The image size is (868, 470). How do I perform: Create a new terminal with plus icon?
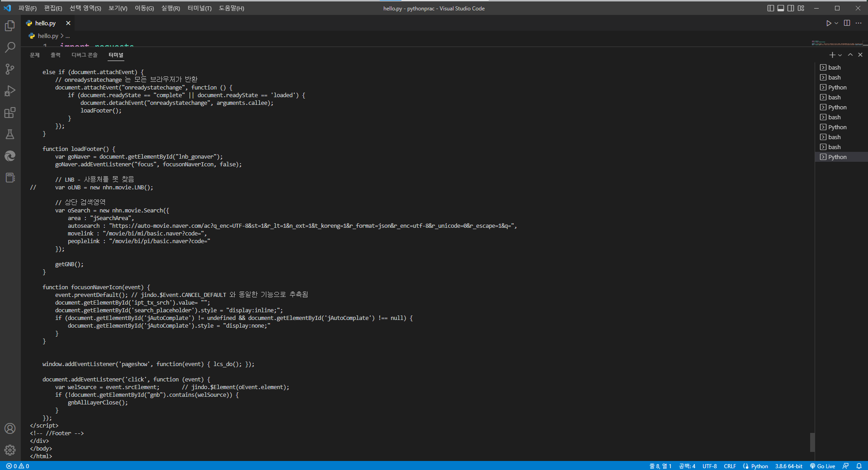[x=832, y=55]
